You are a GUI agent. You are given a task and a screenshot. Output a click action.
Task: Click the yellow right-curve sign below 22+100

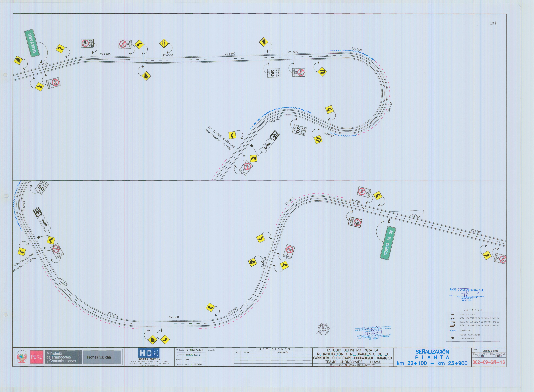[x=39, y=87]
